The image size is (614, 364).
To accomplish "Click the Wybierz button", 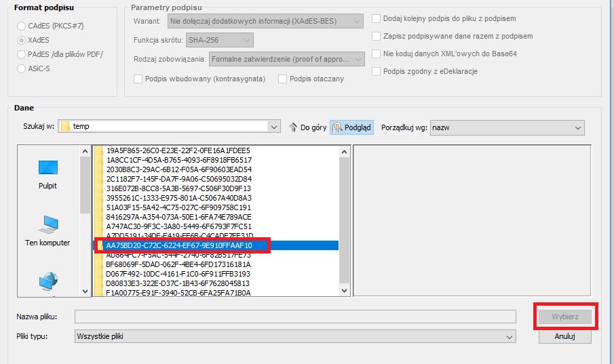I will (565, 317).
